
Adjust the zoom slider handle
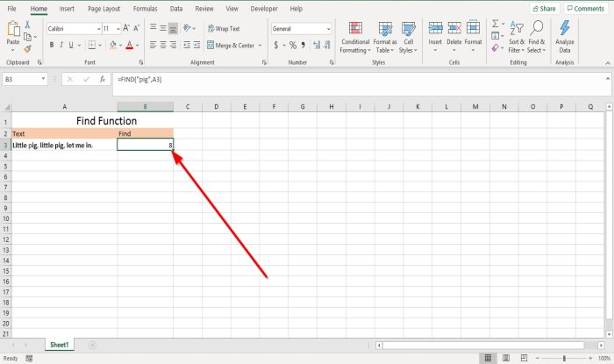point(564,358)
